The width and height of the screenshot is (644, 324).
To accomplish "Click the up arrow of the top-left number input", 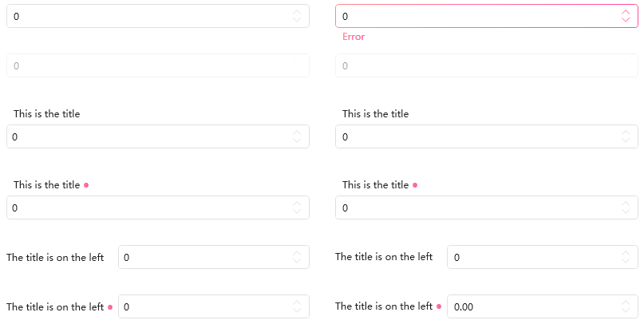I will (x=297, y=12).
